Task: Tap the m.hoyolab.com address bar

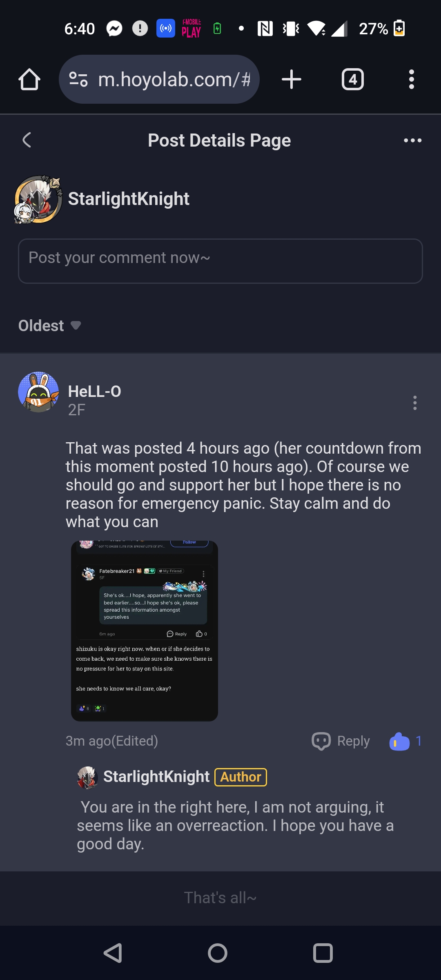Action: pos(171,79)
